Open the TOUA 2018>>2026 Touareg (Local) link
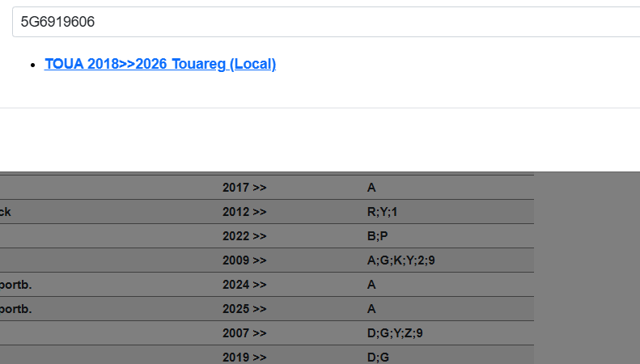640x364 pixels. [160, 64]
